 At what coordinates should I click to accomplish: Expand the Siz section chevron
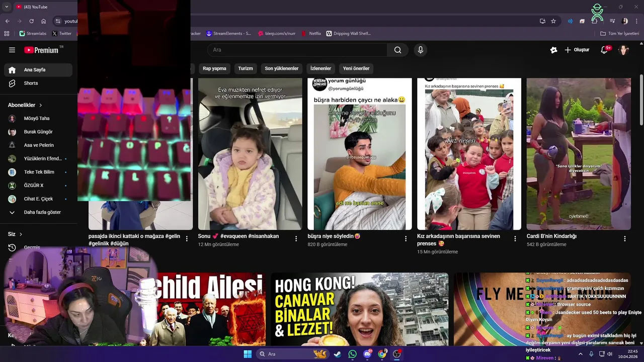click(21, 234)
